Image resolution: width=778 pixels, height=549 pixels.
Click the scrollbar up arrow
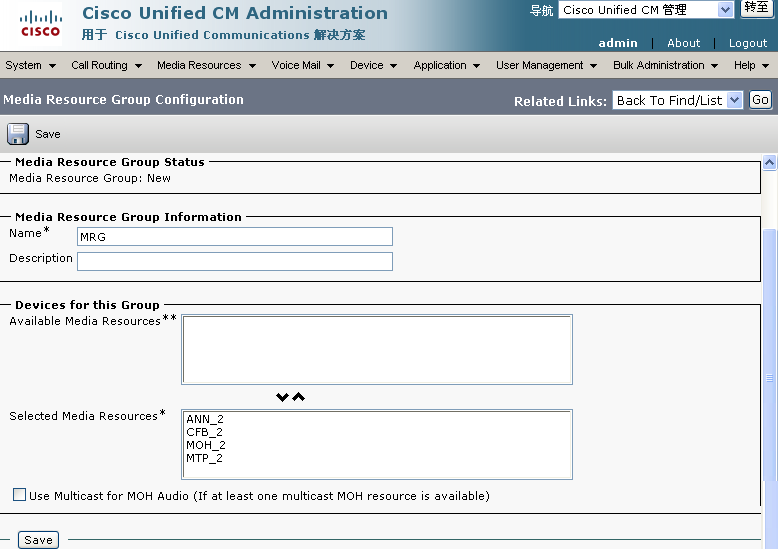770,163
